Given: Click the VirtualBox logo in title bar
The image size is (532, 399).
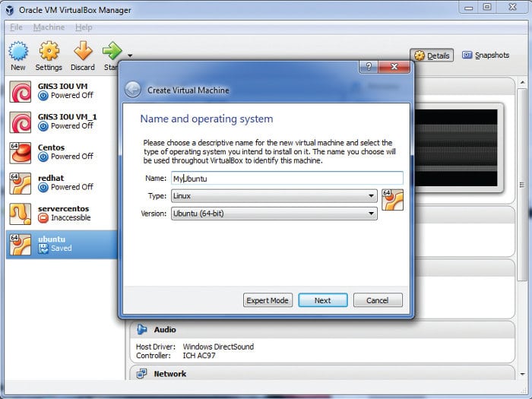Looking at the screenshot, I should coord(9,10).
